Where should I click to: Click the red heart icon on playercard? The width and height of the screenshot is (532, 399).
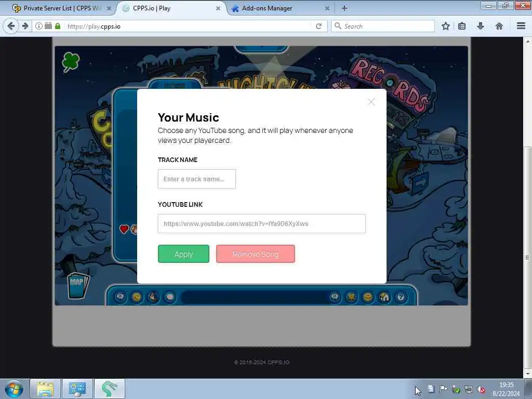[124, 229]
